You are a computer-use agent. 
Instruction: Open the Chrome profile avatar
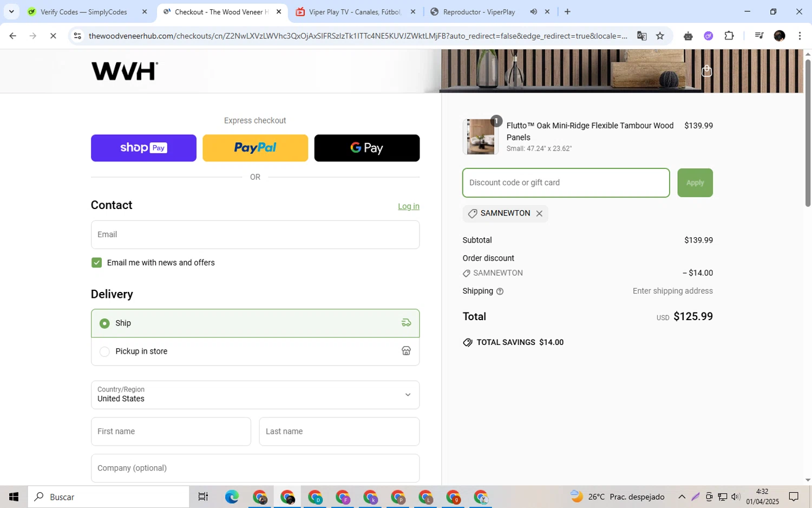tap(780, 36)
